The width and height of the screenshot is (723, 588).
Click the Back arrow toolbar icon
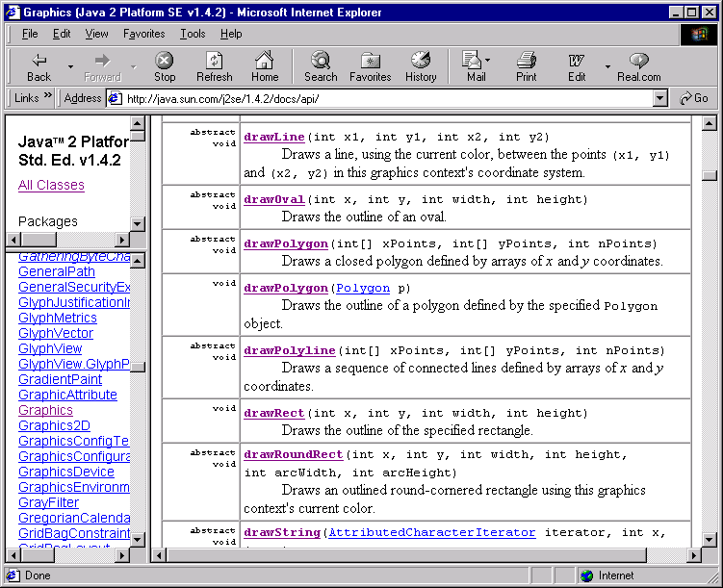[x=39, y=61]
